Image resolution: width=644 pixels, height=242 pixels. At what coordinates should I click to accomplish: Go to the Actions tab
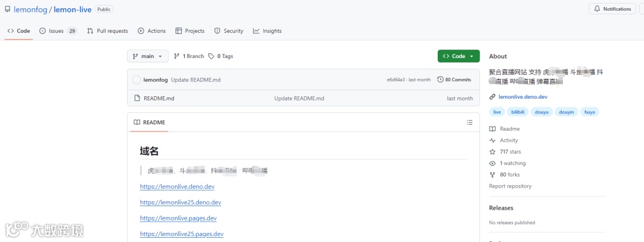(x=152, y=31)
